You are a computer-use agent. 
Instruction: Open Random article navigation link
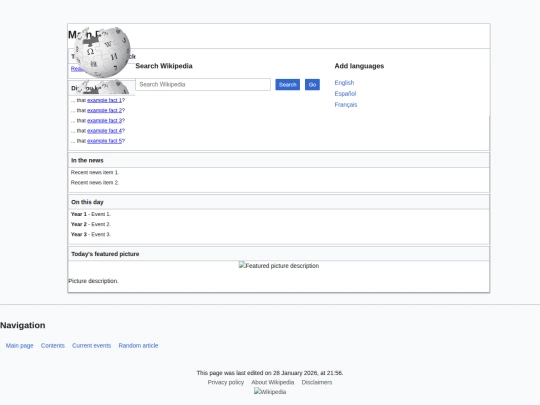pos(138,345)
